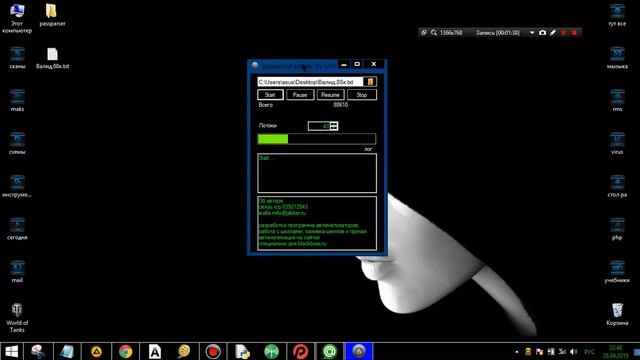The width and height of the screenshot is (640, 360).
Task: Click the author info text box
Action: pos(317,223)
